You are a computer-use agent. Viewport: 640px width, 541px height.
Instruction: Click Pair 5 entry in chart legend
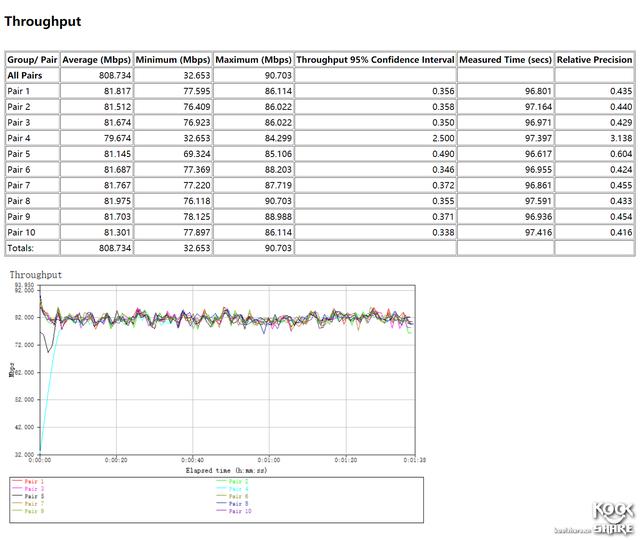29,496
